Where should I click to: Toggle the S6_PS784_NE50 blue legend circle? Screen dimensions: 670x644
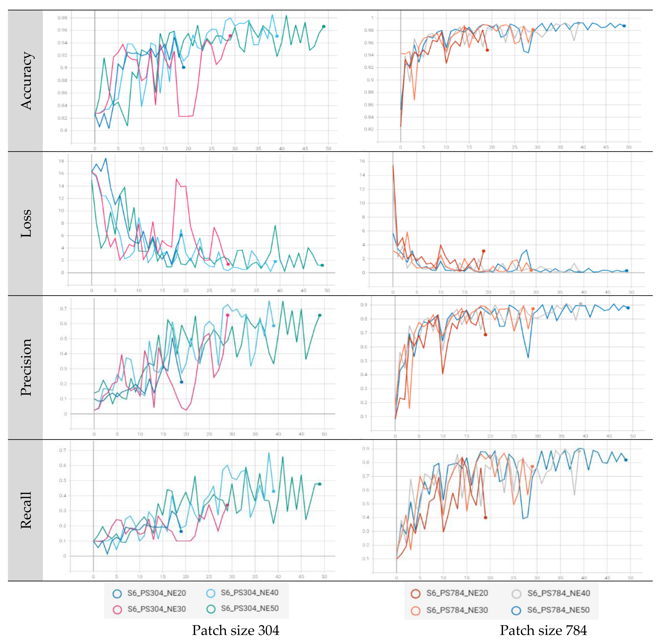[x=516, y=611]
